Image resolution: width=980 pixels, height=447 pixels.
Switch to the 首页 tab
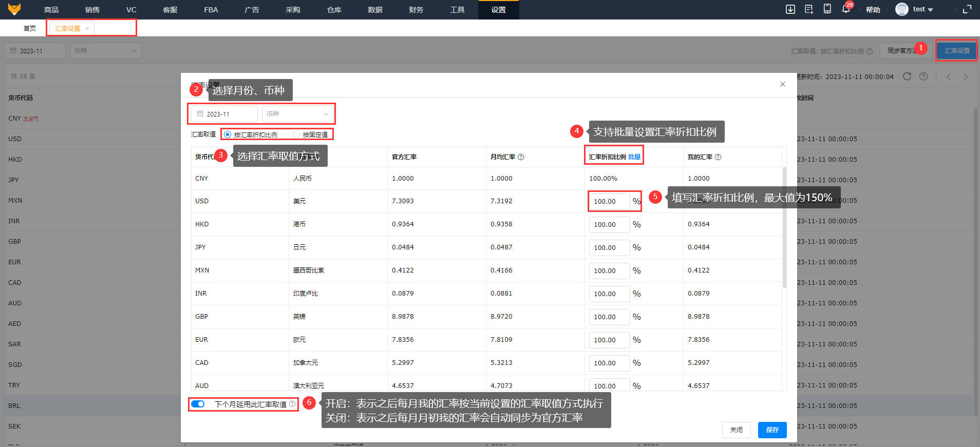(x=30, y=28)
